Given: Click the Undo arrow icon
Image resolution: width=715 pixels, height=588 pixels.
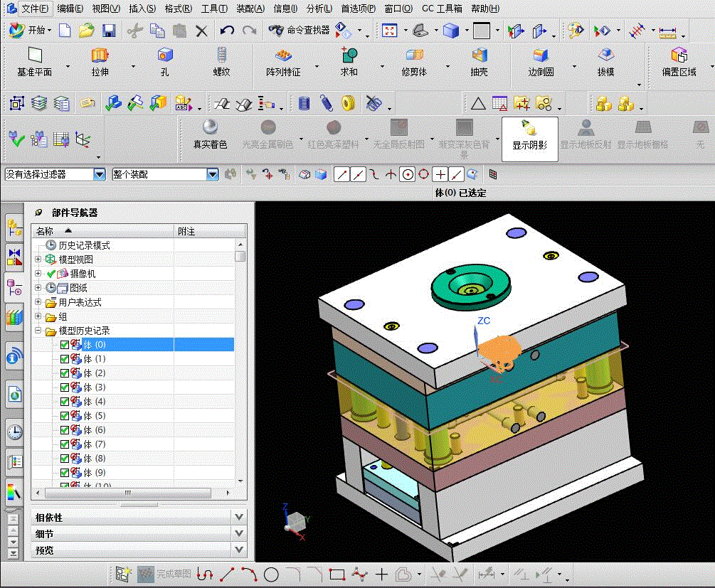Looking at the screenshot, I should 227,31.
